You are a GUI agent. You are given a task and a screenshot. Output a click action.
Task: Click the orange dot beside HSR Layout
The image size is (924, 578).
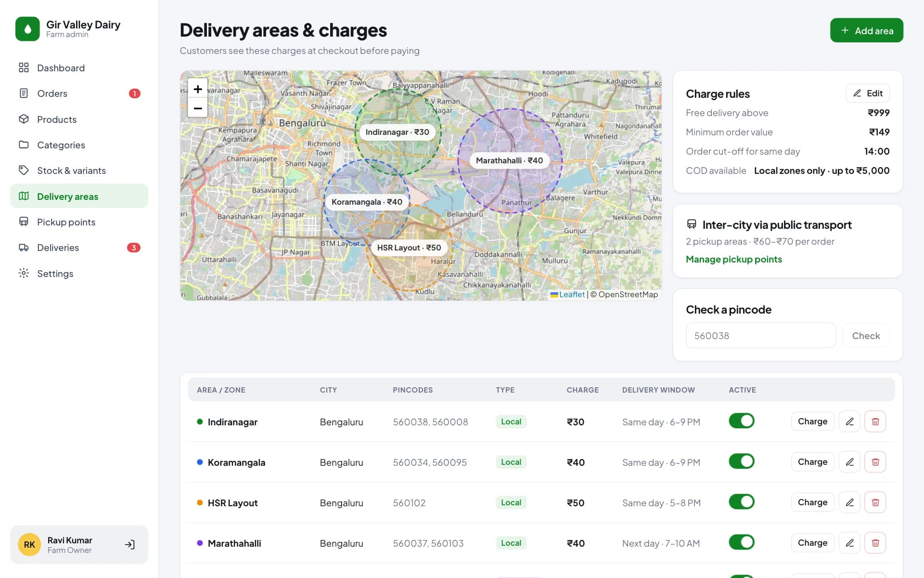(200, 502)
